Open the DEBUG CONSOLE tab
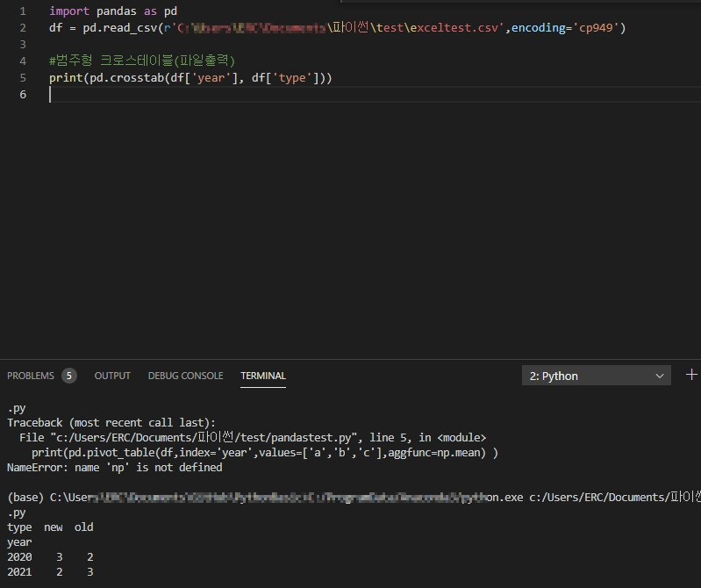This screenshot has width=701, height=588. pyautogui.click(x=185, y=376)
